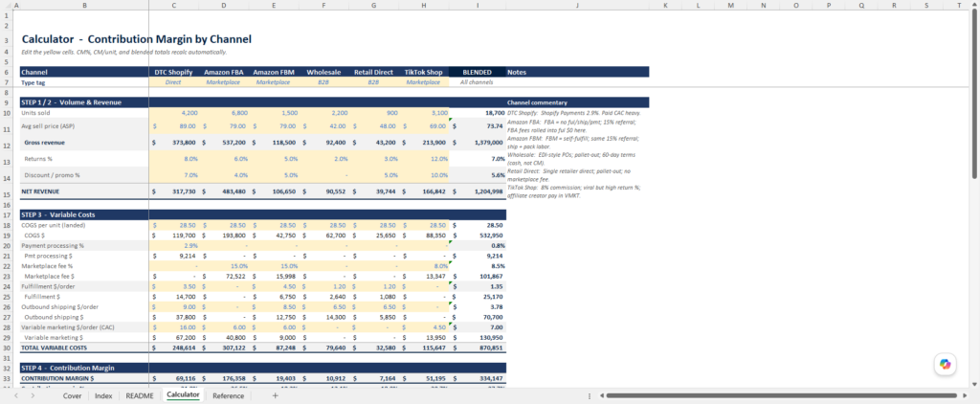Select TikTok Shop returns 12.0% cell
980x404 pixels.
[424, 159]
